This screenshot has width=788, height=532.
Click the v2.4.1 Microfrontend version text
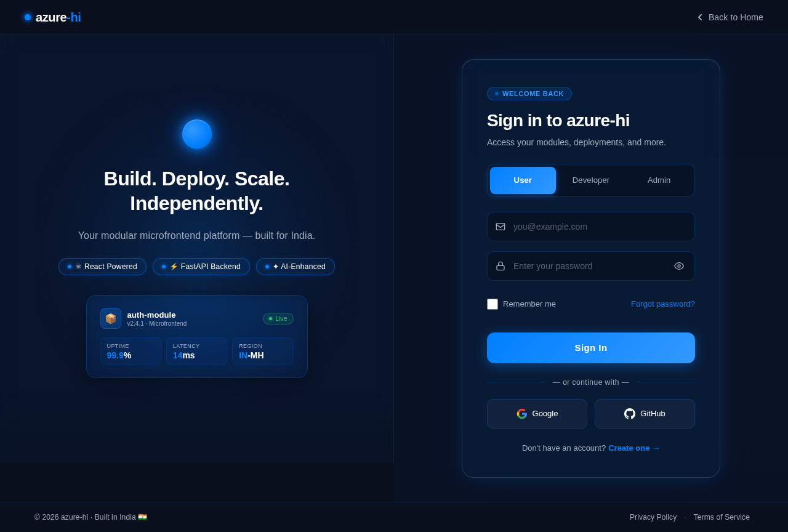coord(157,324)
